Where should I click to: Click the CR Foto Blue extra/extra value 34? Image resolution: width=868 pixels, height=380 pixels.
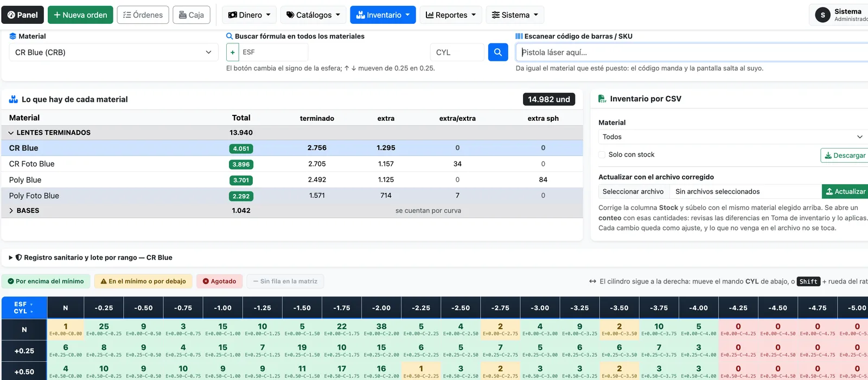(457, 164)
